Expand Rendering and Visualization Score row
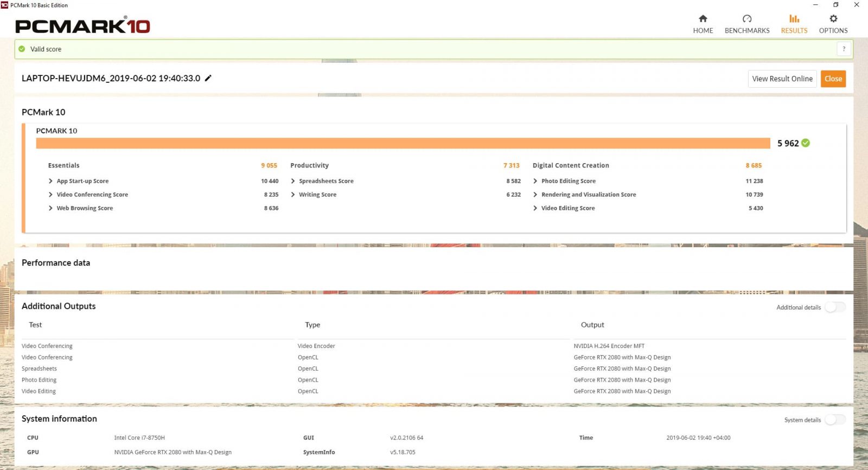 535,195
